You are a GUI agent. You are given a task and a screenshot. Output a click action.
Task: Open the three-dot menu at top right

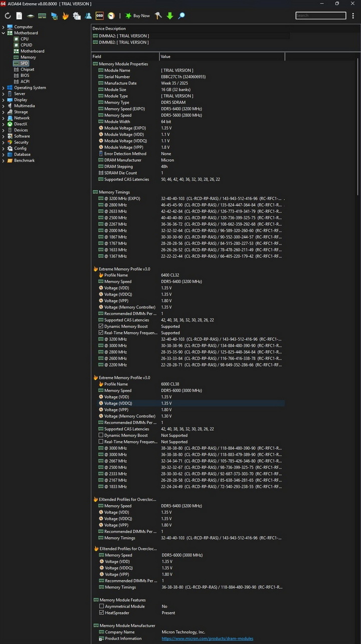coord(354,16)
